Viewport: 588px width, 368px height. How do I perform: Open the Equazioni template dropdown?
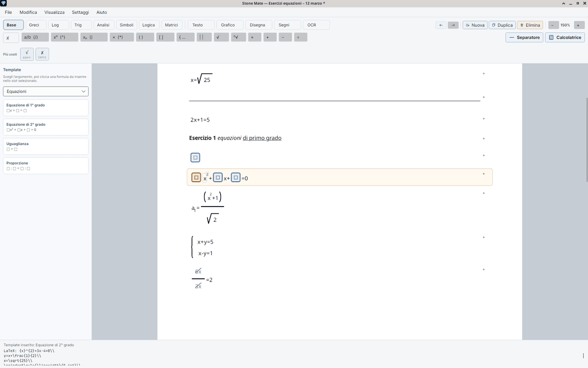pyautogui.click(x=46, y=91)
